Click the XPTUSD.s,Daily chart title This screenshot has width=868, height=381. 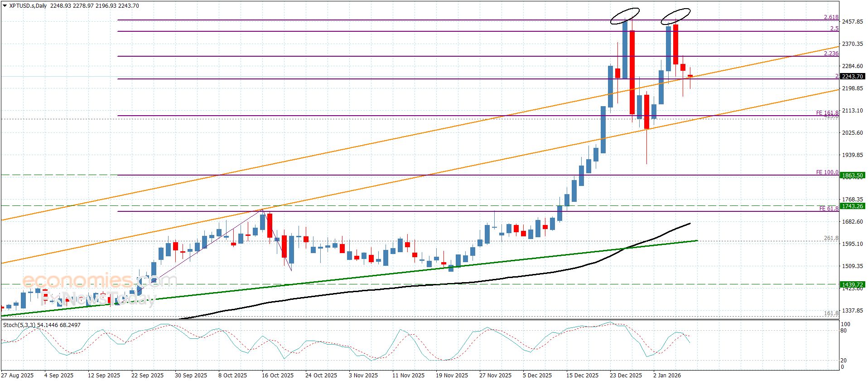click(28, 6)
